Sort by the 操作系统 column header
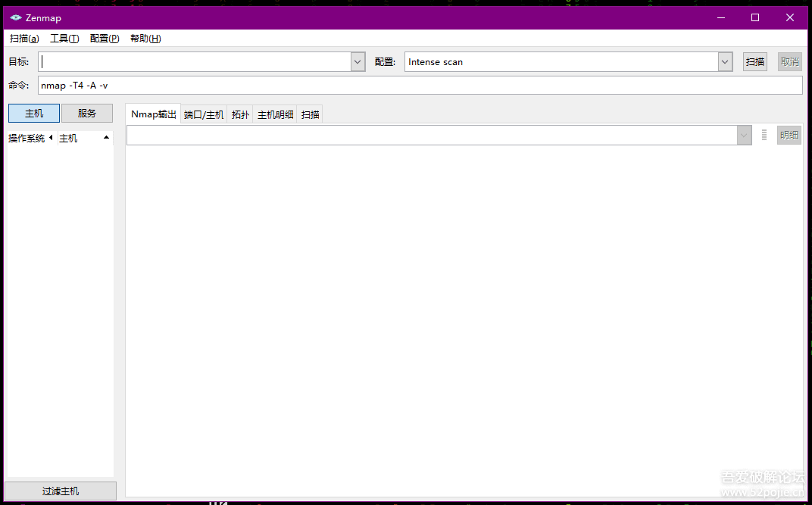The image size is (812, 505). pyautogui.click(x=31, y=138)
